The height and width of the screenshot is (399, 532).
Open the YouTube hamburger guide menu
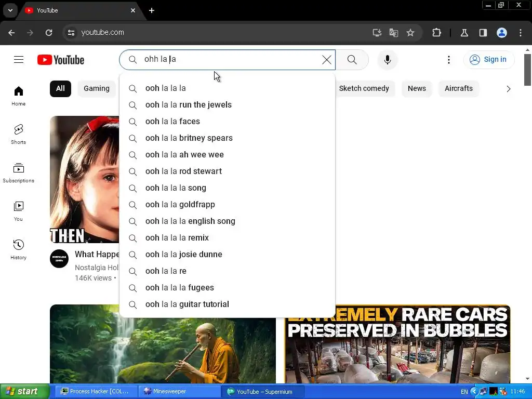[x=19, y=60]
